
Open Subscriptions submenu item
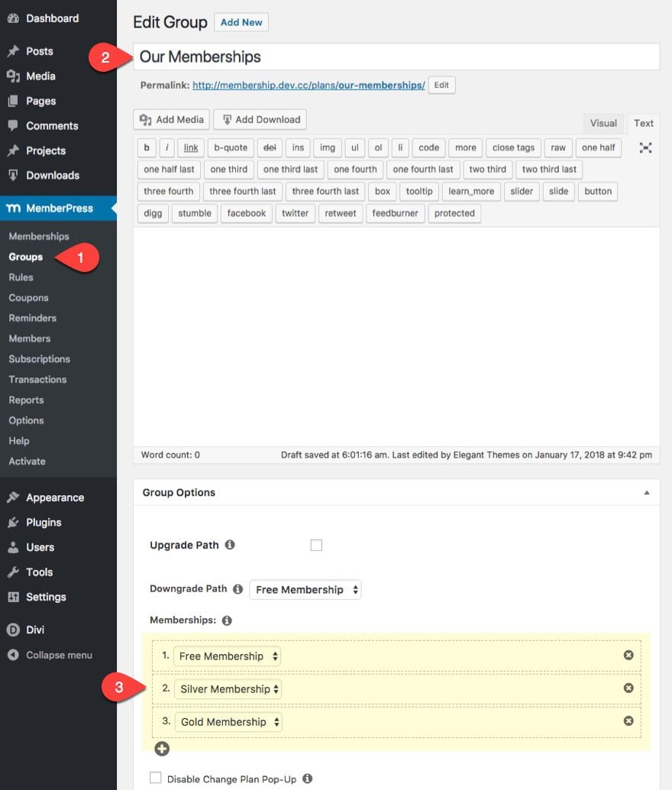click(39, 359)
